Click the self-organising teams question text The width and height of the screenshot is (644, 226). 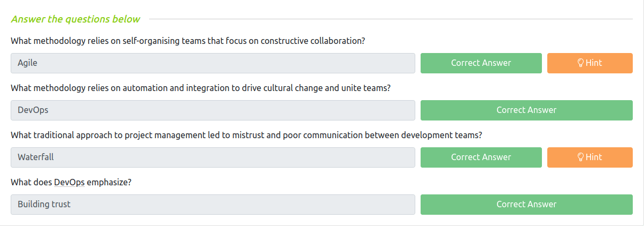(188, 41)
